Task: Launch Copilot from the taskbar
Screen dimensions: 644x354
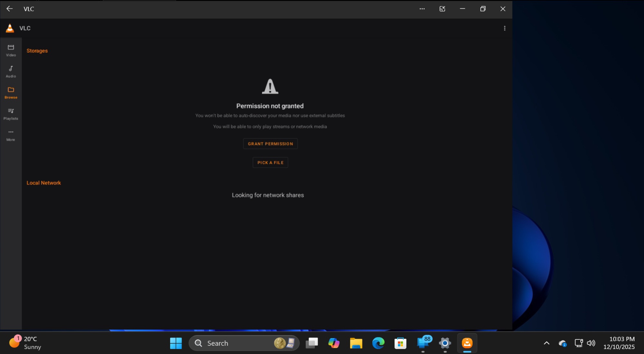Action: 334,343
